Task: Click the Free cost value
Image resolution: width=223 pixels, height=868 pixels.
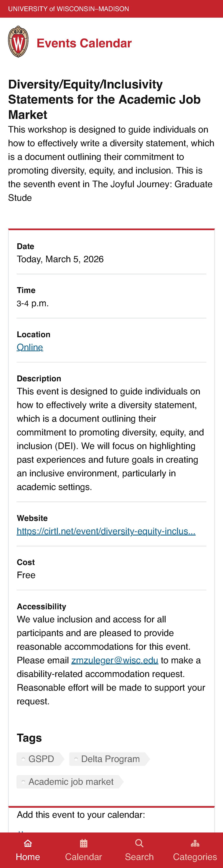Action: 26,575
